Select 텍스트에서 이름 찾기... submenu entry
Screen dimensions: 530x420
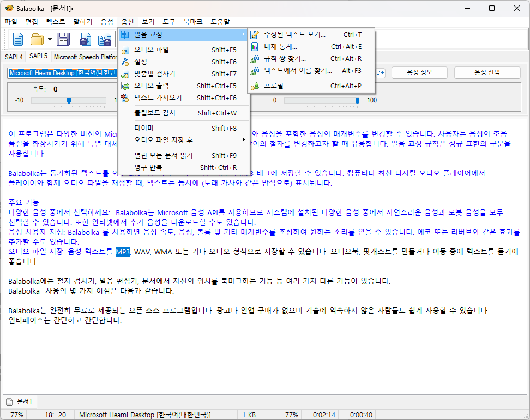coord(311,71)
